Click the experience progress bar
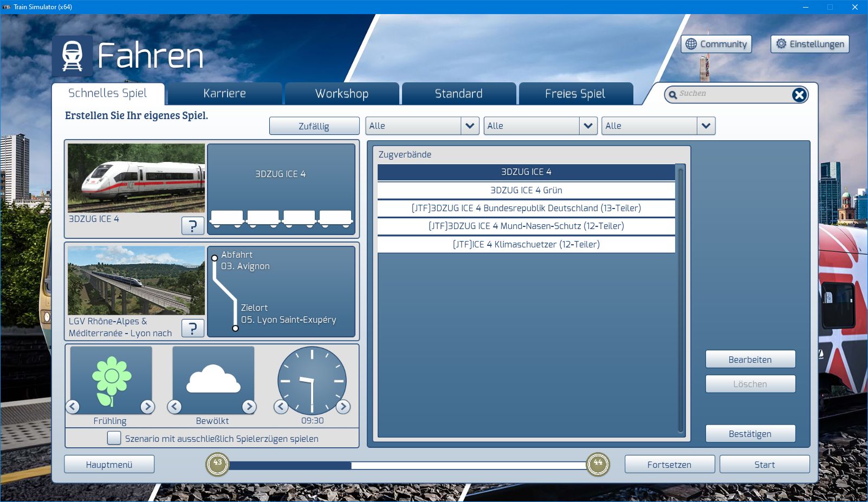868x502 pixels. pos(407,465)
